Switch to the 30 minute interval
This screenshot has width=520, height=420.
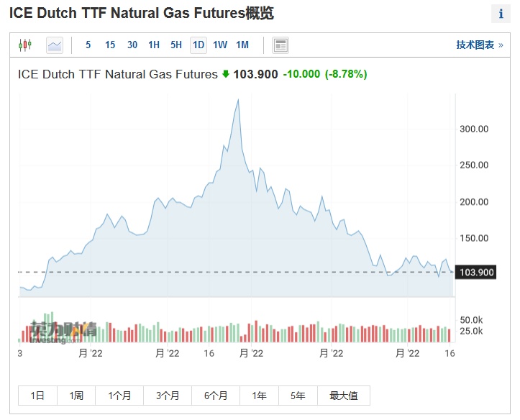tap(132, 45)
